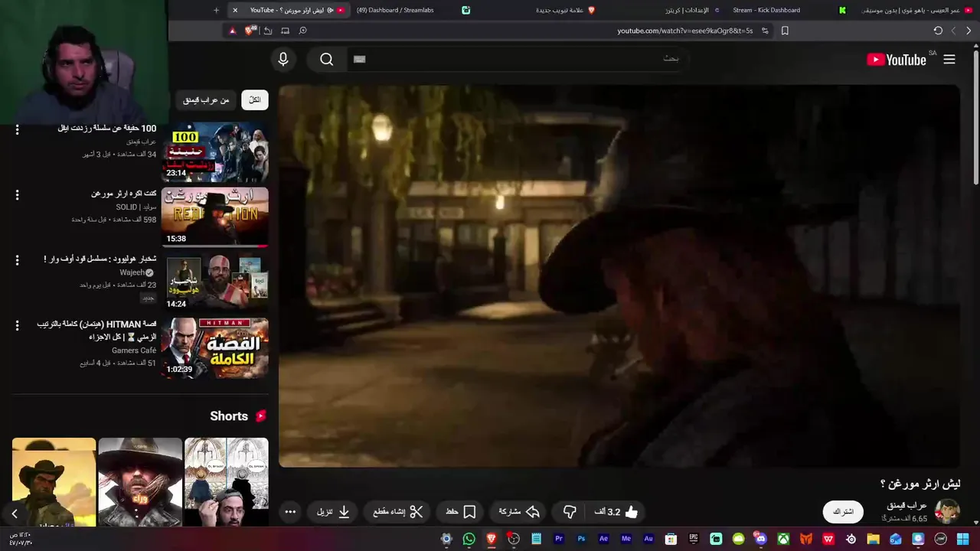Launch Adobe Photoshop from taskbar
Viewport: 980px width, 551px height.
(581, 539)
